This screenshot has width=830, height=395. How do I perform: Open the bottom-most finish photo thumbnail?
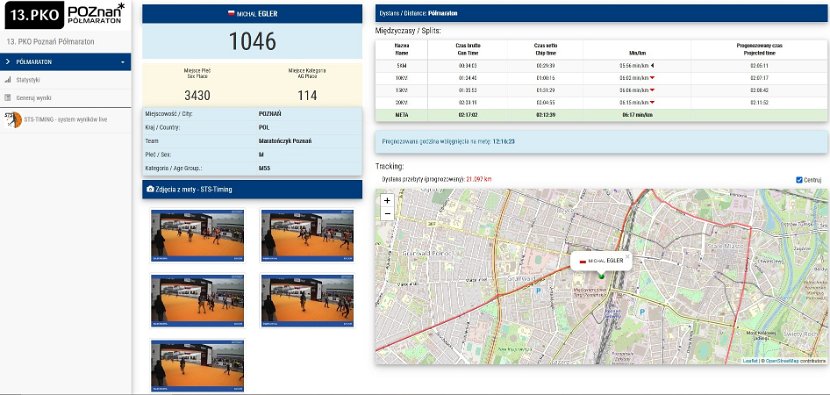(x=197, y=365)
